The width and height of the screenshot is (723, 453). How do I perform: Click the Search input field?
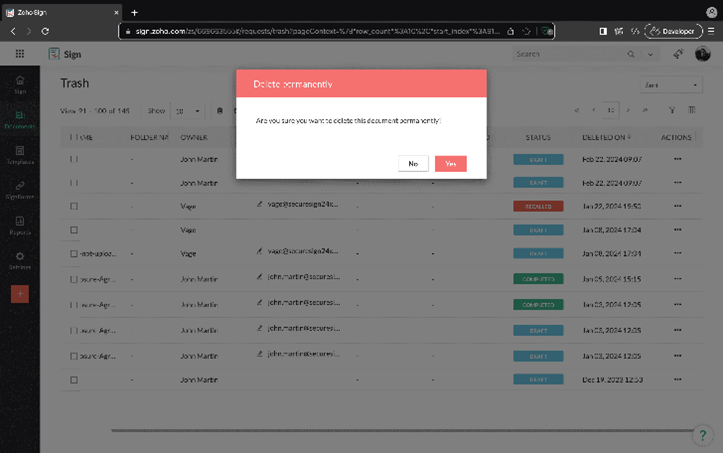(x=565, y=54)
